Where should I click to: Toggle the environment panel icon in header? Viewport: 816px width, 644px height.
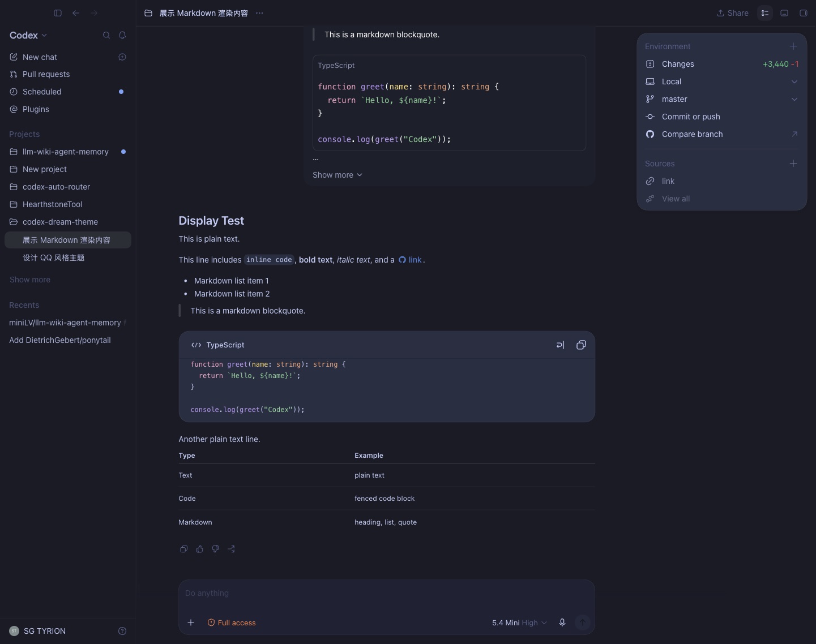point(765,13)
